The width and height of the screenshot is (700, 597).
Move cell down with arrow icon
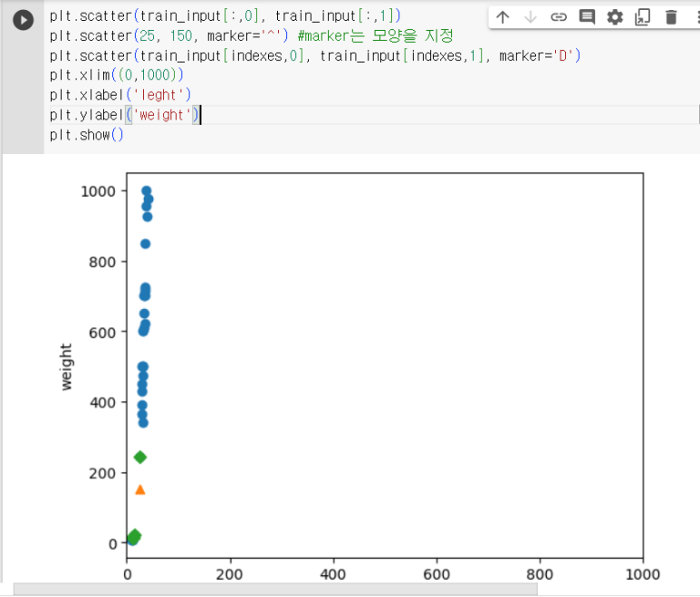(531, 17)
